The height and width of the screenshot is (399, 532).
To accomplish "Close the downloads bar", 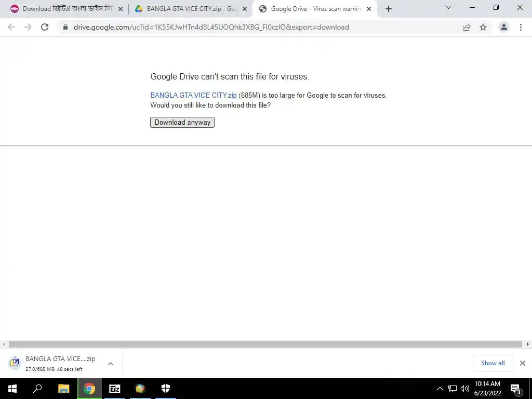I will (x=523, y=363).
